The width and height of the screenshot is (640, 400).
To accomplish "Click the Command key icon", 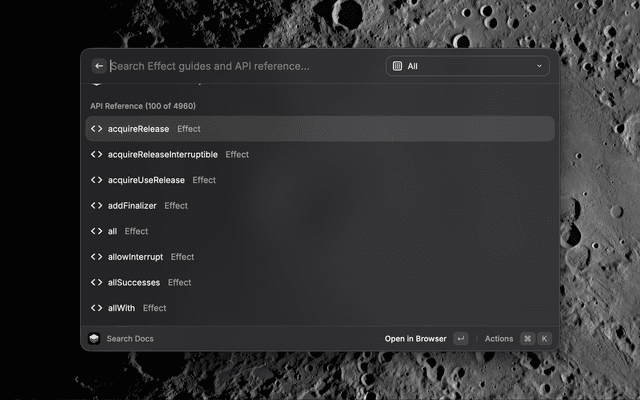I will (x=527, y=339).
